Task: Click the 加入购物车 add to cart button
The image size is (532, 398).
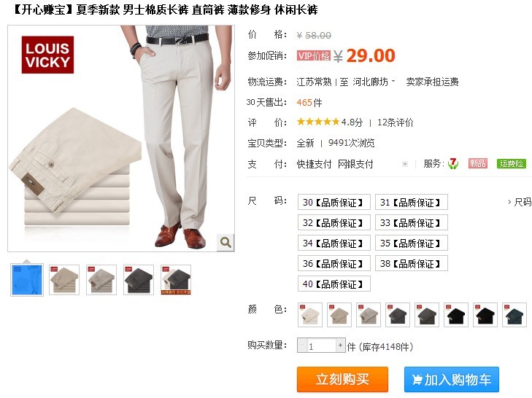Action: tap(452, 379)
